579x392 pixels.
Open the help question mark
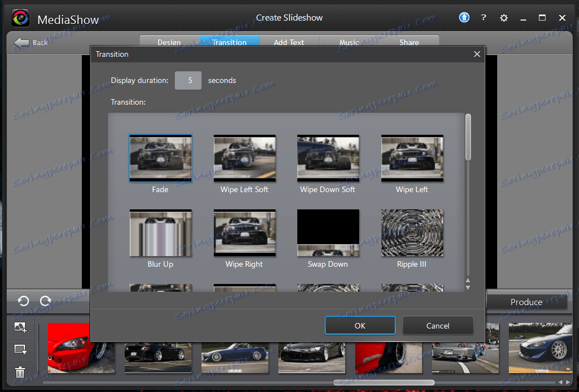coord(484,18)
